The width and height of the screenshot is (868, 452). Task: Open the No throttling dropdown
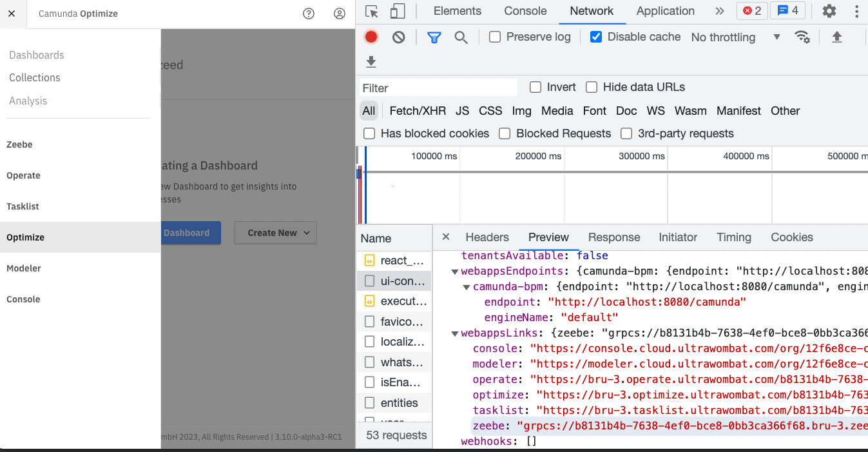click(x=735, y=37)
